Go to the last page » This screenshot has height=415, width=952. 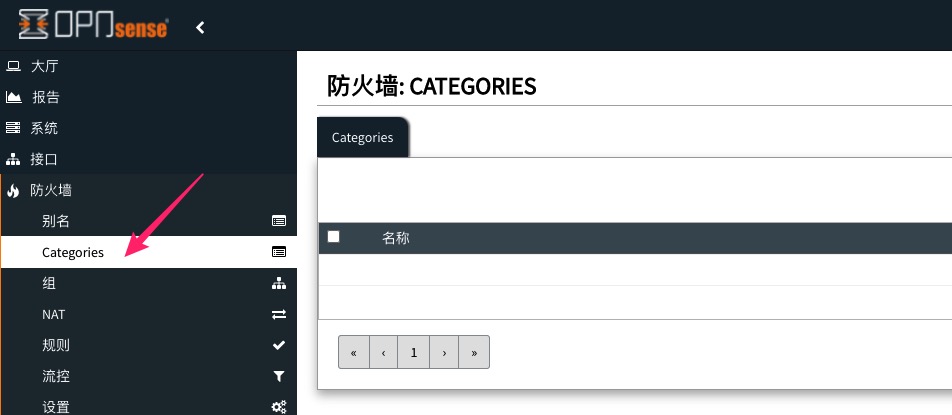474,353
